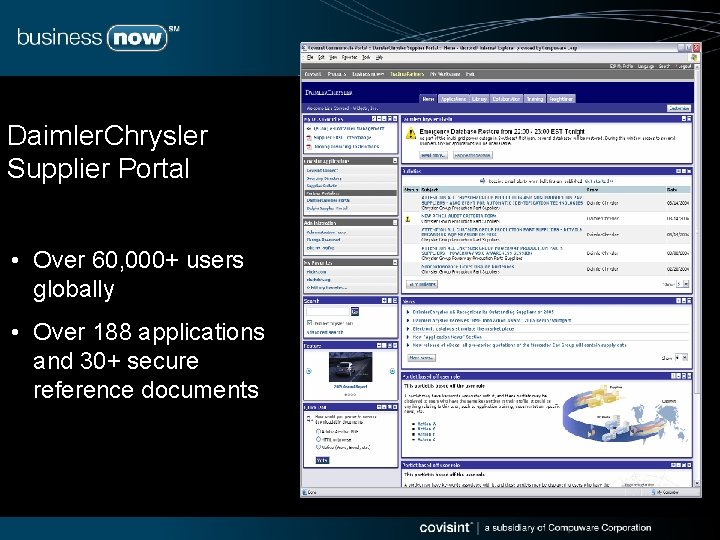Switch to the Freightliner tab
The width and height of the screenshot is (720, 540).
click(x=561, y=99)
